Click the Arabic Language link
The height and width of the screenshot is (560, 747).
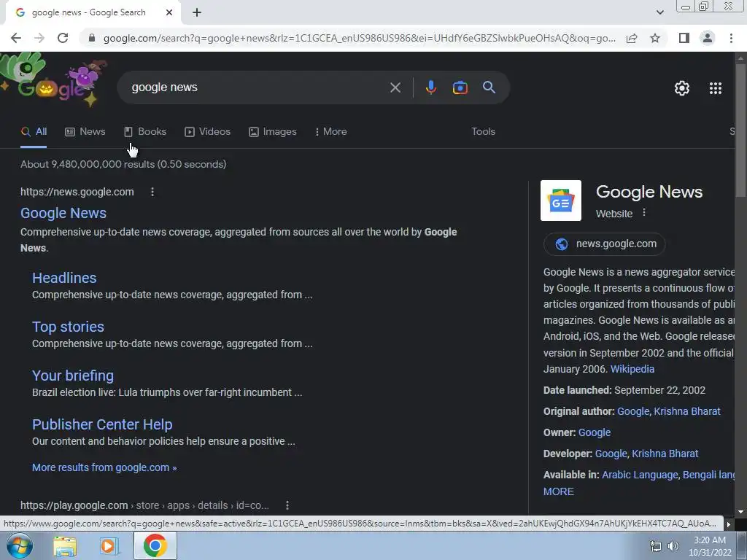coord(640,475)
